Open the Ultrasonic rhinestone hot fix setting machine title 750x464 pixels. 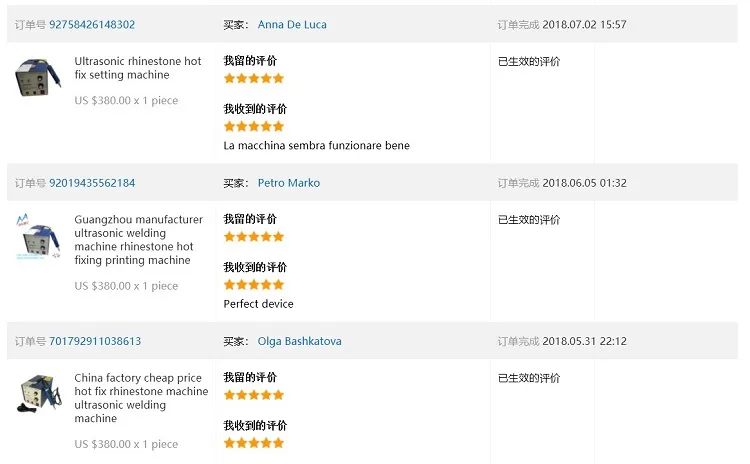point(138,68)
